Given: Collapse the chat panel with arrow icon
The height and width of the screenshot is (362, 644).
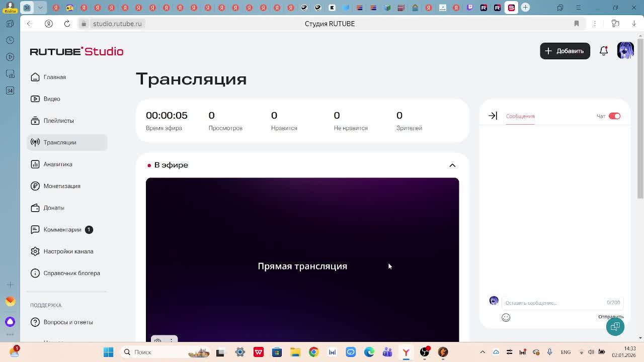Looking at the screenshot, I should point(493,116).
